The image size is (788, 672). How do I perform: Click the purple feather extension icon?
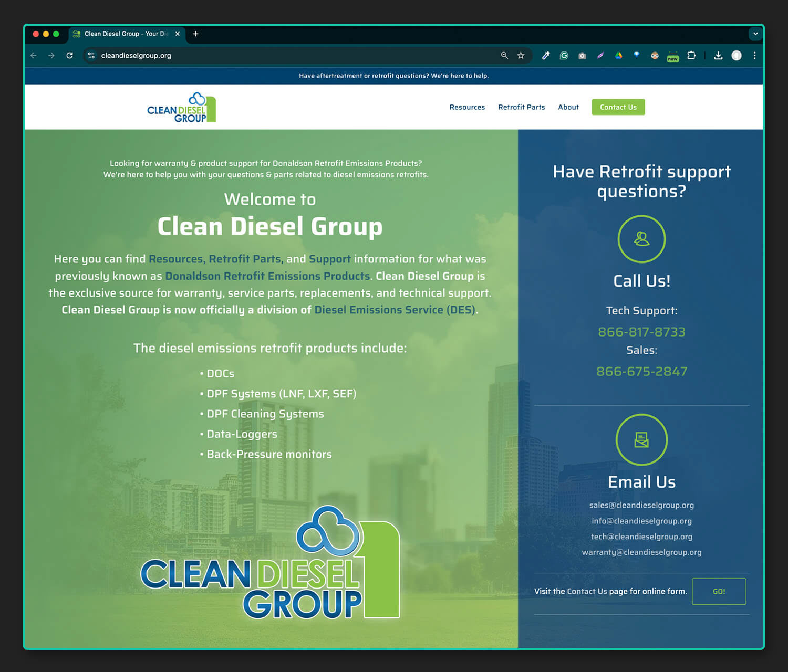pos(600,55)
